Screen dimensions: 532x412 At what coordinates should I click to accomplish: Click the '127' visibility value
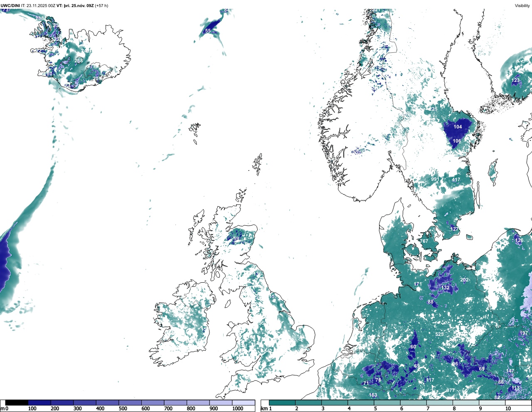click(x=454, y=229)
